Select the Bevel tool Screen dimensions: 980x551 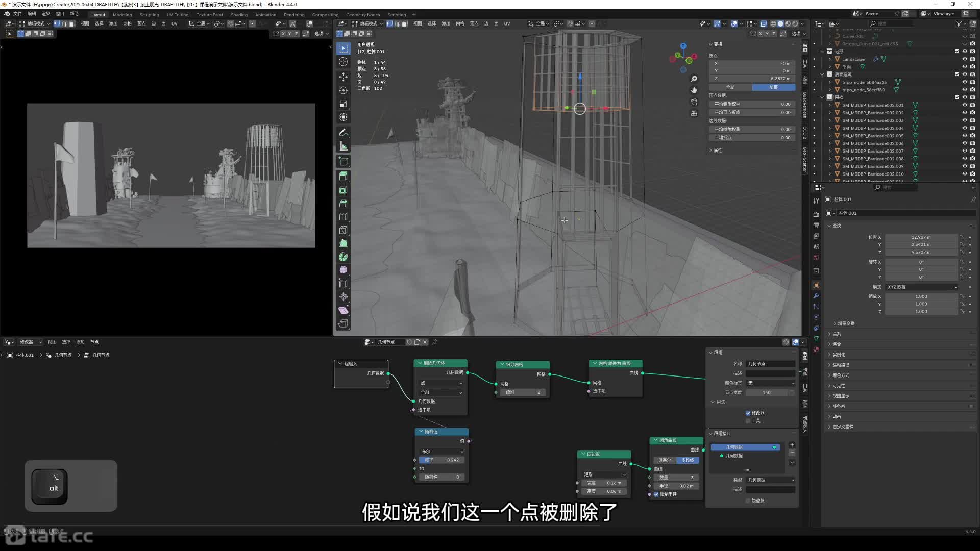point(344,203)
